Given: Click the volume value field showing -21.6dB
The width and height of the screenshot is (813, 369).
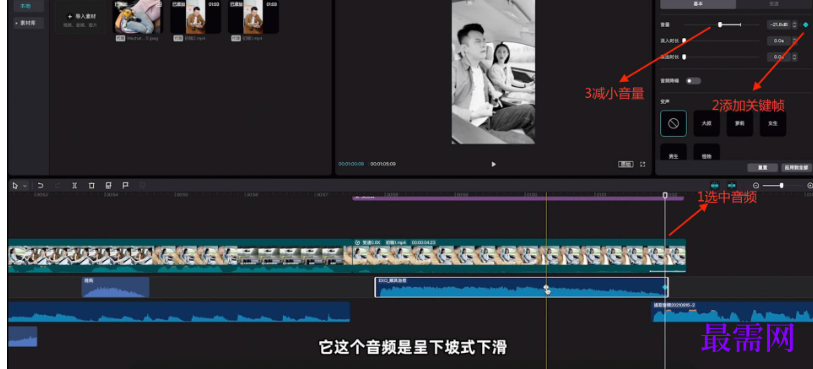Looking at the screenshot, I should tap(778, 25).
